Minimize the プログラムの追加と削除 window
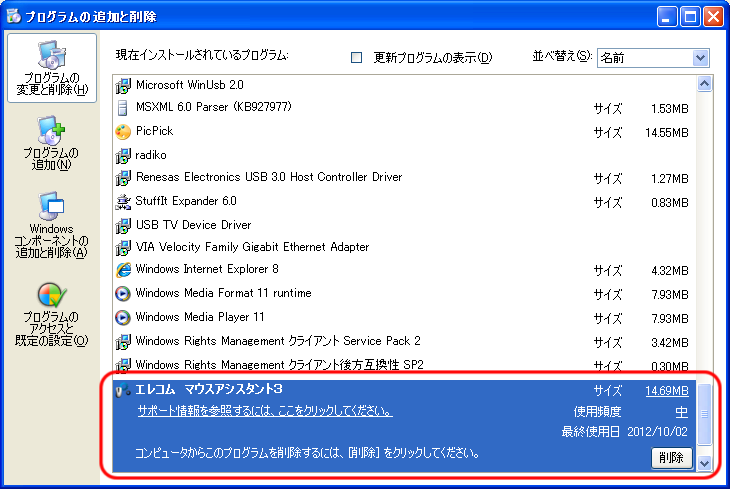Image resolution: width=730 pixels, height=489 pixels. point(667,17)
